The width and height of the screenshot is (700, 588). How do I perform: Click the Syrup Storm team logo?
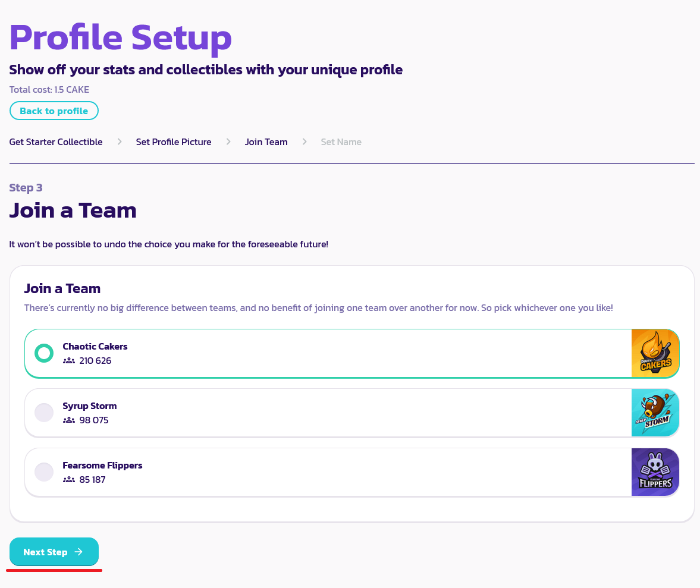(x=655, y=413)
